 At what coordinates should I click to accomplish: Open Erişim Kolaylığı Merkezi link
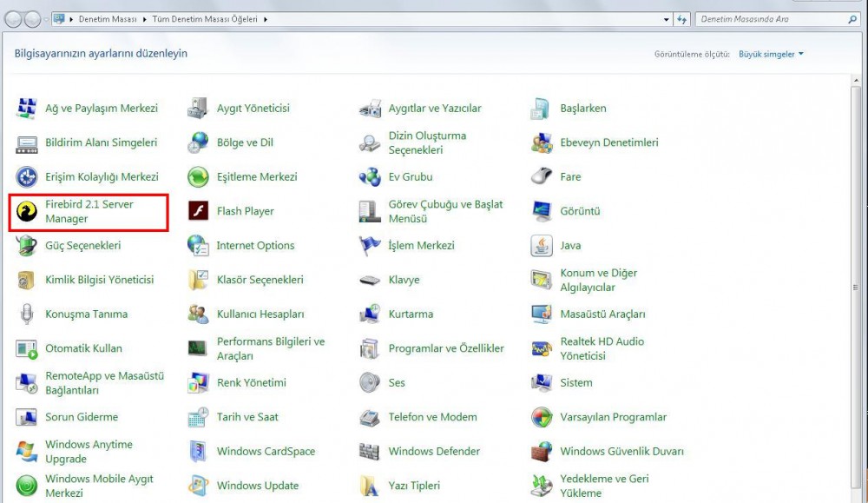point(102,176)
